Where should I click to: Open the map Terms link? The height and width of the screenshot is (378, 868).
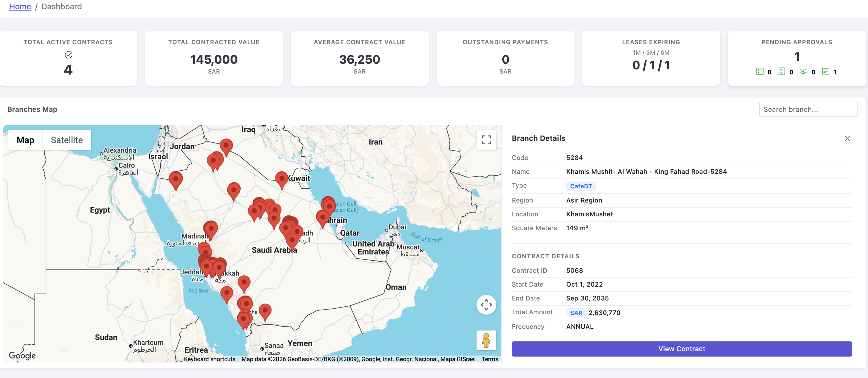click(x=490, y=359)
